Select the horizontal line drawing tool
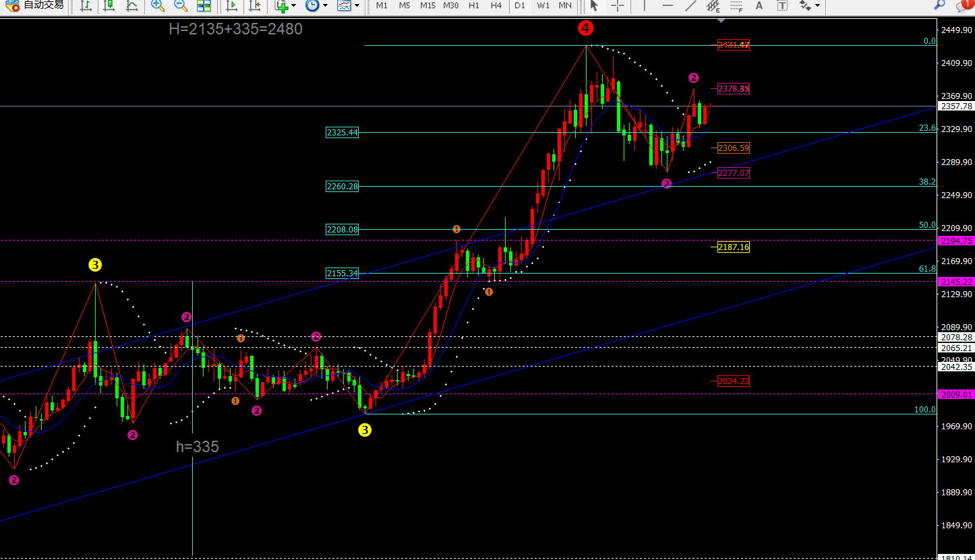Viewport: 975px width, 560px height. point(668,6)
